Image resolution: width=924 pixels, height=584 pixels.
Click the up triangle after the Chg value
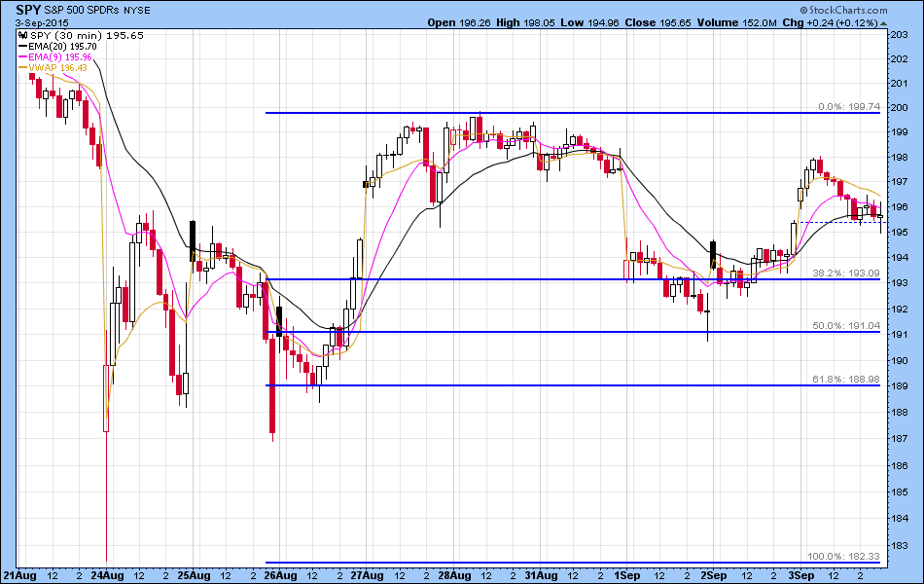[x=883, y=23]
